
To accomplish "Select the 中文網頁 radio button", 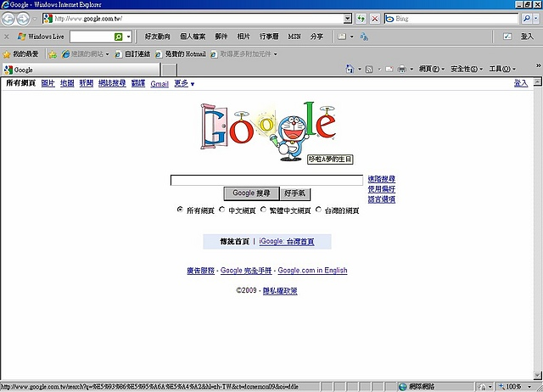I will click(x=222, y=210).
